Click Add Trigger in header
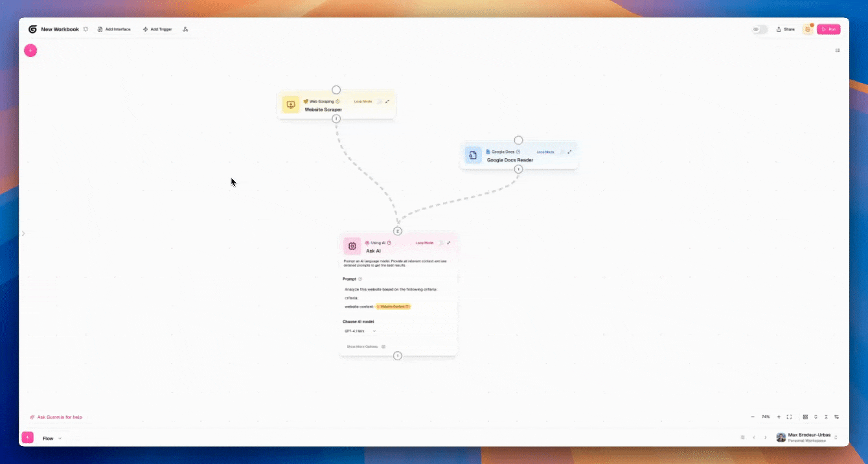The width and height of the screenshot is (868, 464). point(157,29)
